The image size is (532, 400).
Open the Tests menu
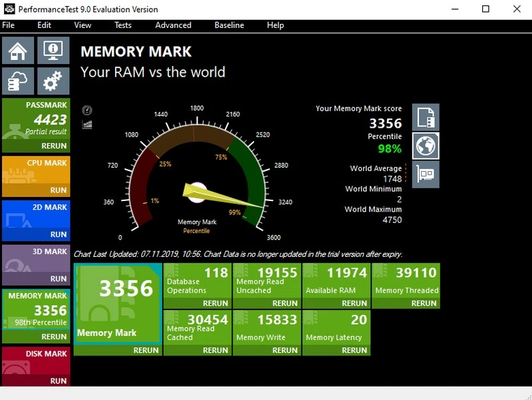click(122, 25)
